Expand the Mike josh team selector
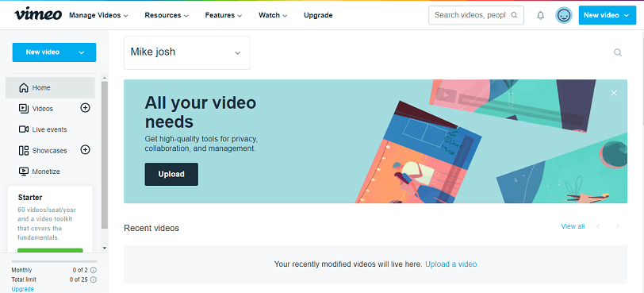This screenshot has width=644, height=293. tap(187, 52)
